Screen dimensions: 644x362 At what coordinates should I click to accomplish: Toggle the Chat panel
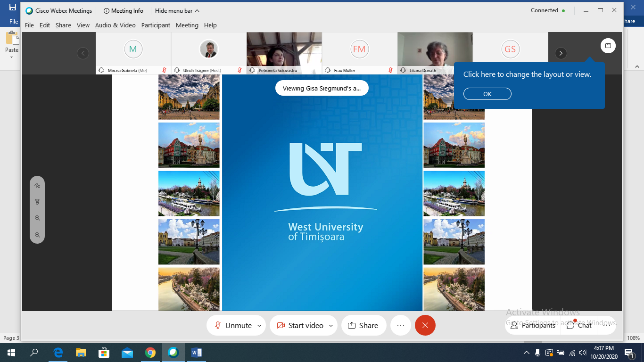click(579, 325)
